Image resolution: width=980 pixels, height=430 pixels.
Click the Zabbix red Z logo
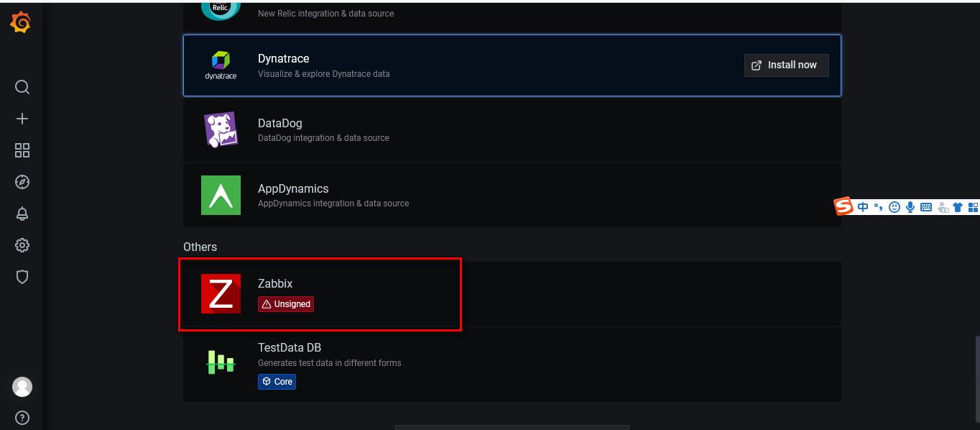tap(221, 293)
